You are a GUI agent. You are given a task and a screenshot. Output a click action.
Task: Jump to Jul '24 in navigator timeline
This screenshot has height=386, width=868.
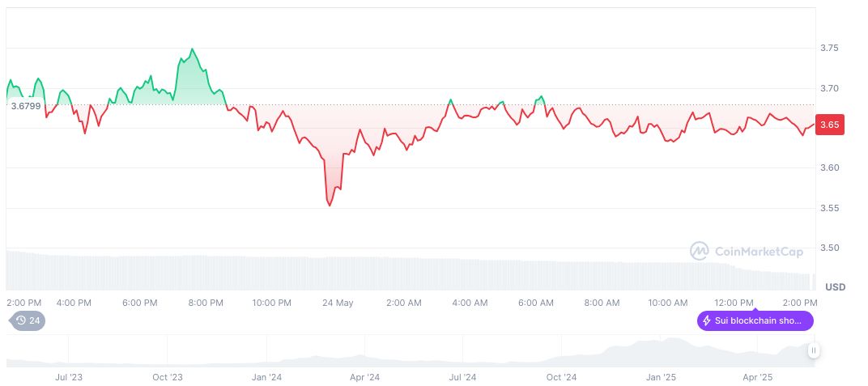pos(462,377)
